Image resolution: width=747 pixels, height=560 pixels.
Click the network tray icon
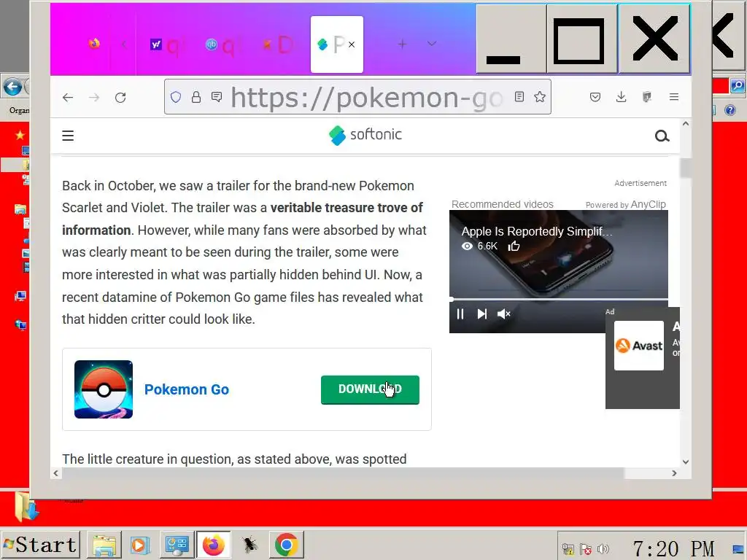point(568,549)
